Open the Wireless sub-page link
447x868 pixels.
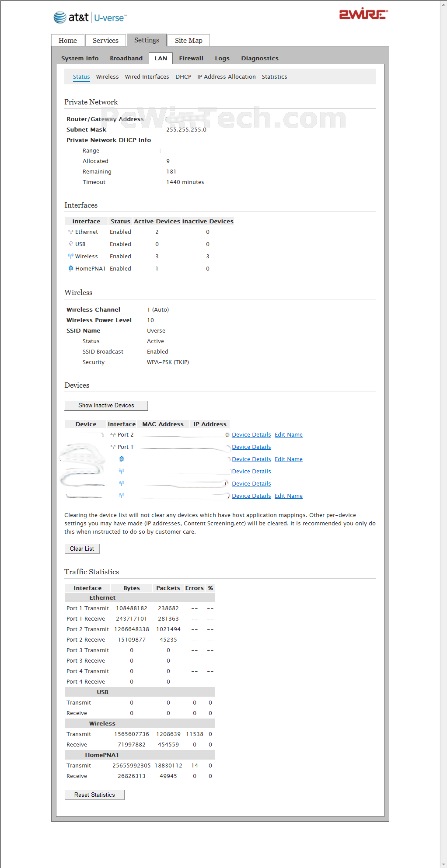click(x=107, y=76)
